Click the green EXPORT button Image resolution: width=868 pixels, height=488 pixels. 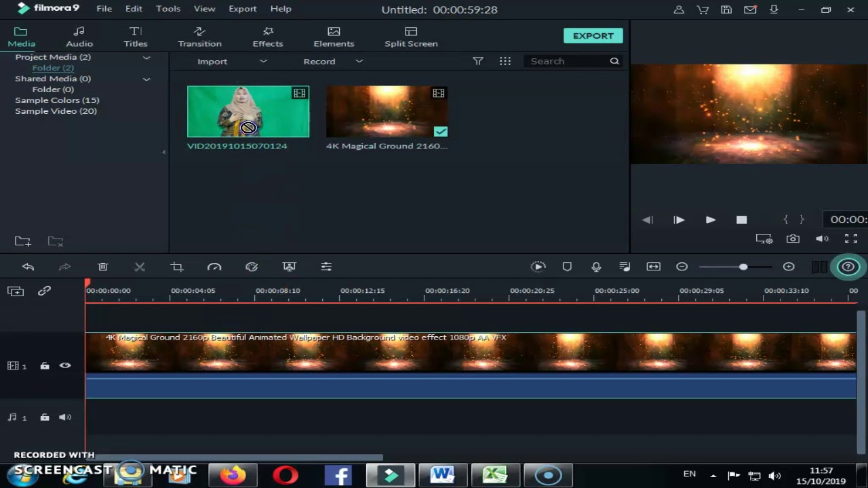coord(593,36)
